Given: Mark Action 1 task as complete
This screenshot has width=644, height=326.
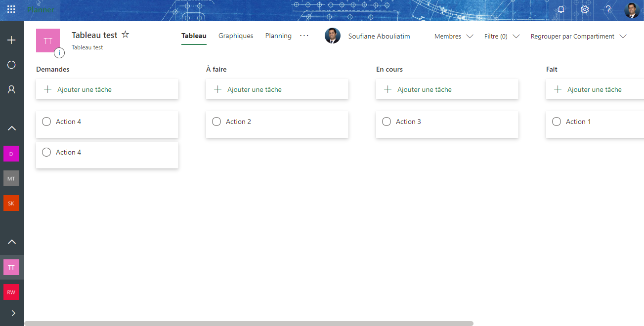Looking at the screenshot, I should click(x=557, y=122).
